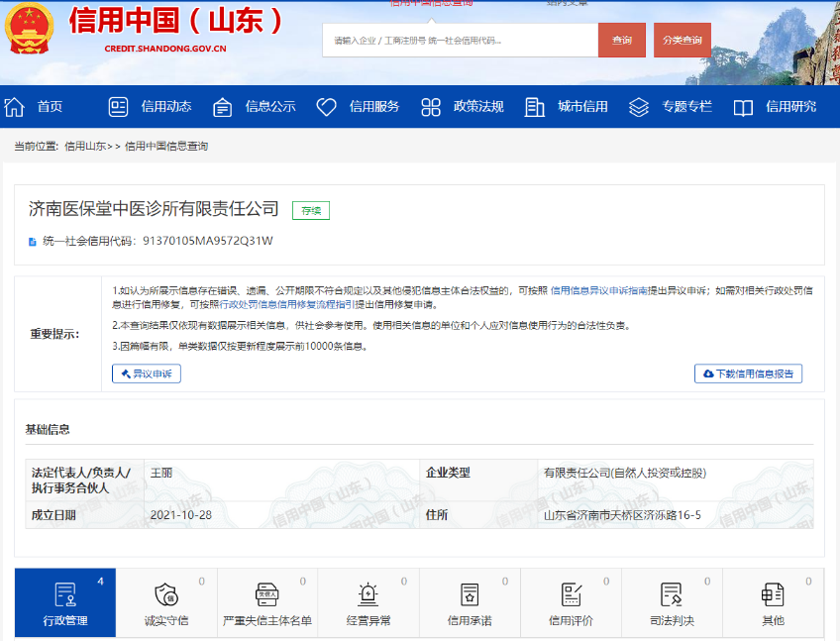This screenshot has width=840, height=641.
Task: Click 下载信用信息报告 download button
Action: point(749,374)
